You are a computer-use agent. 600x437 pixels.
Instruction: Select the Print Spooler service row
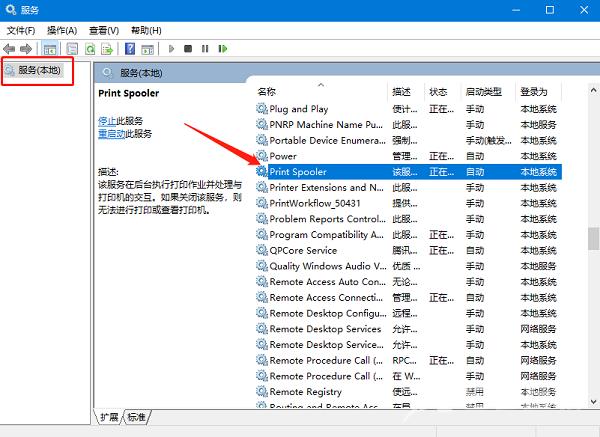pos(408,171)
